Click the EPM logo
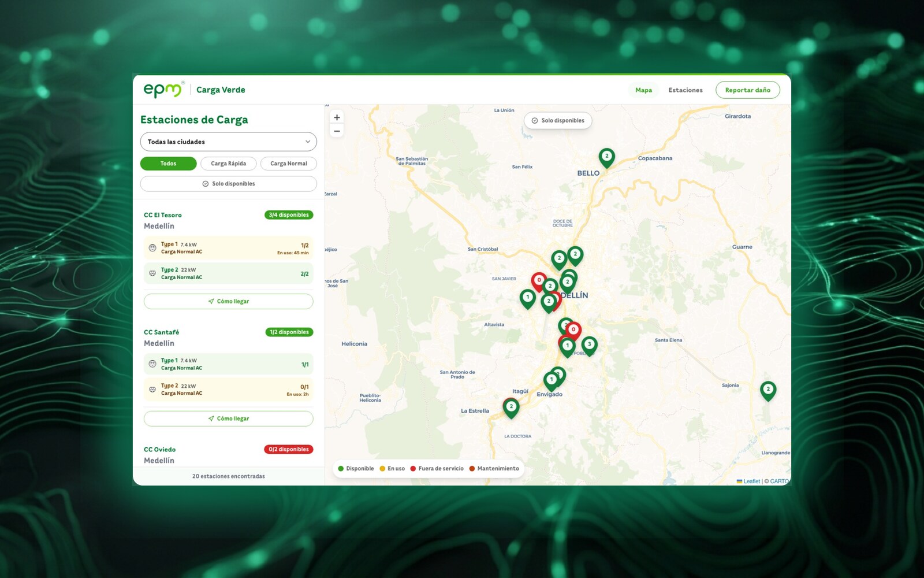The height and width of the screenshot is (578, 924). 164,90
